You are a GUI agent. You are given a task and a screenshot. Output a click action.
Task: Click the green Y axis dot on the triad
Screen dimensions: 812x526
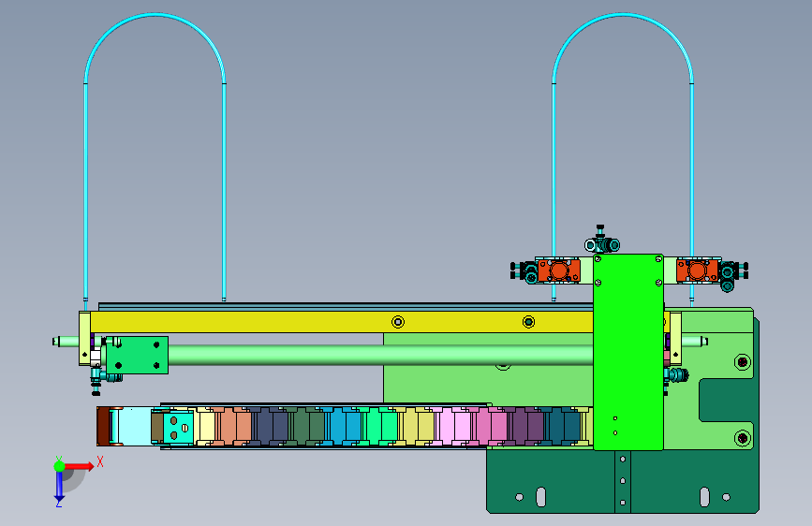59,466
